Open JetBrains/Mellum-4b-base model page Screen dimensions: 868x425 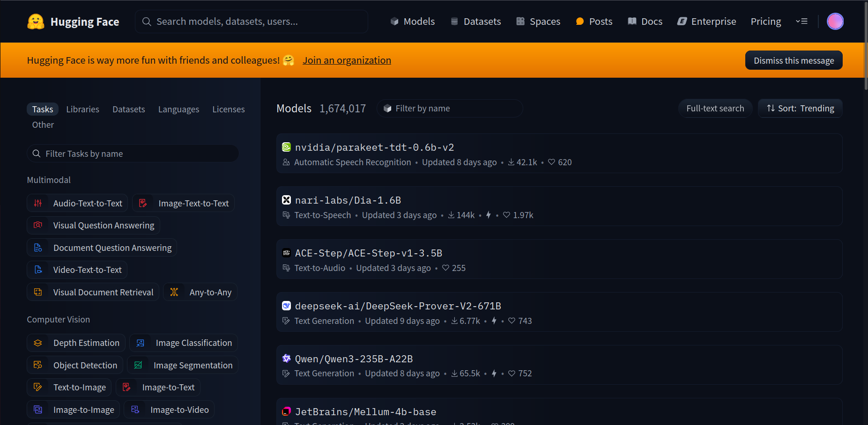pyautogui.click(x=559, y=412)
